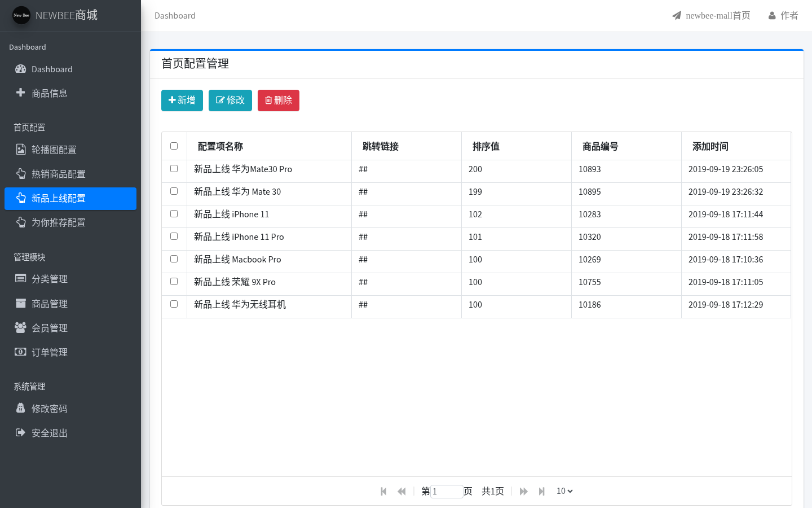This screenshot has height=508, width=812.
Task: Check the 新品上线 iPhone 11 row checkbox
Action: pyautogui.click(x=174, y=214)
